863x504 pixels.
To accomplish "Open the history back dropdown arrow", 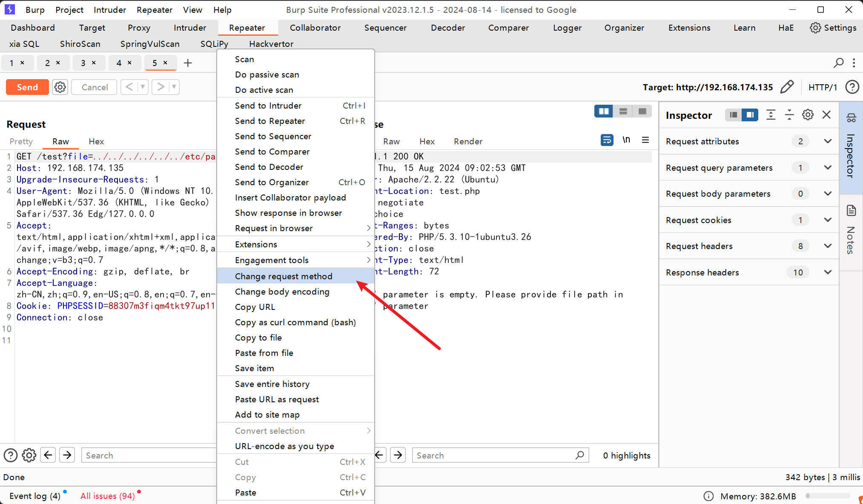I will coord(143,87).
